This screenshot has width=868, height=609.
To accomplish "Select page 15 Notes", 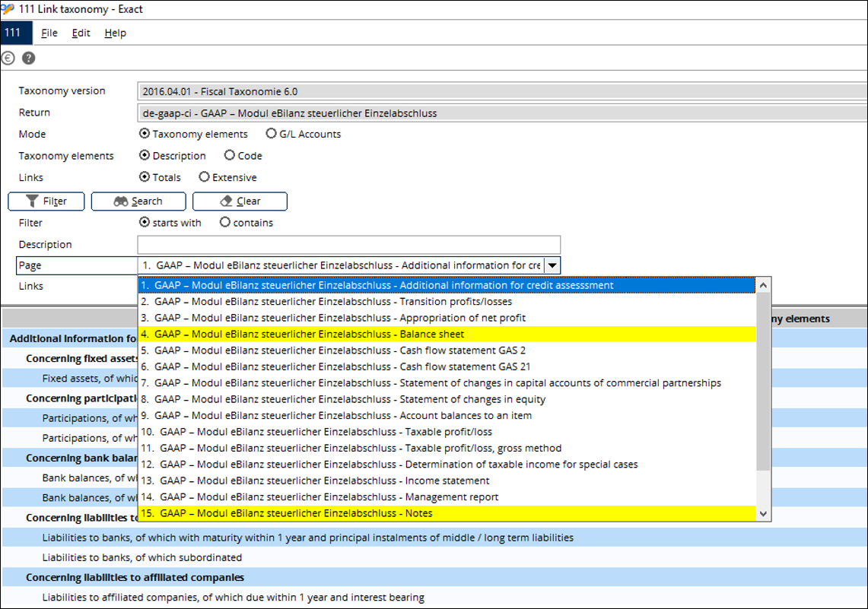I will [447, 513].
